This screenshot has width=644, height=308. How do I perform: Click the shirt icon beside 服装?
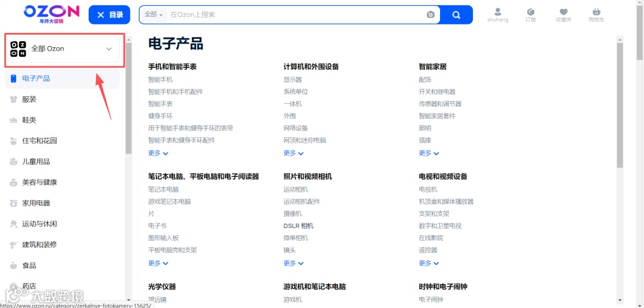14,100
